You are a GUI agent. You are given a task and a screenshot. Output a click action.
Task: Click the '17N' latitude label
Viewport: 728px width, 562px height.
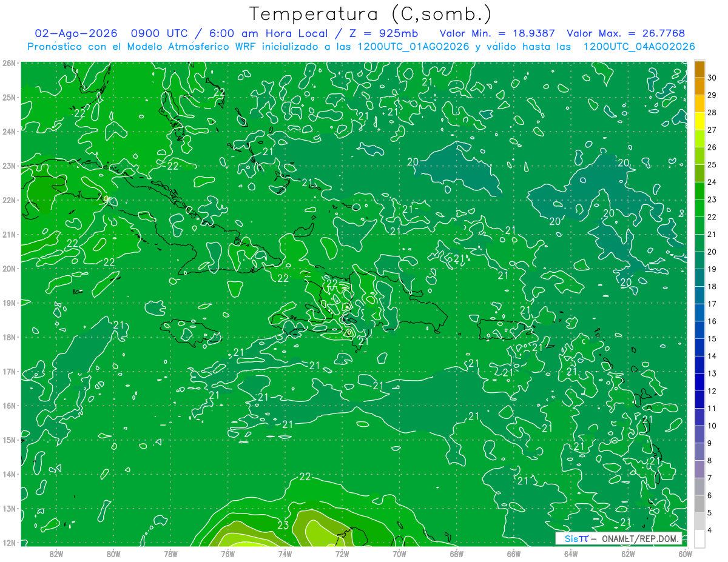[9, 371]
